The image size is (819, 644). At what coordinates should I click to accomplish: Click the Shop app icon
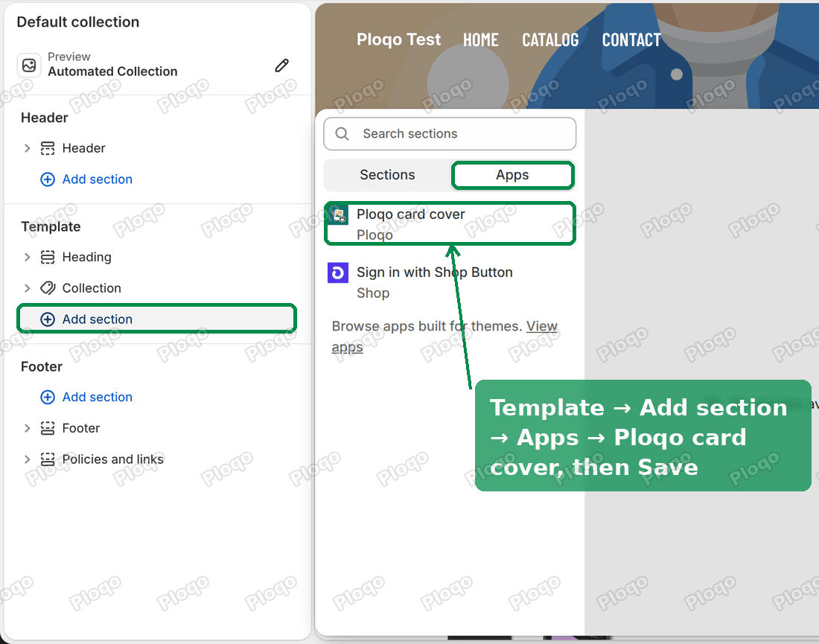tap(338, 272)
